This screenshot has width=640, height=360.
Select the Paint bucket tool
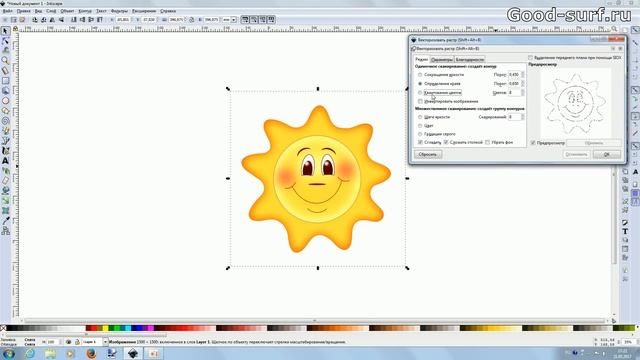click(5, 191)
